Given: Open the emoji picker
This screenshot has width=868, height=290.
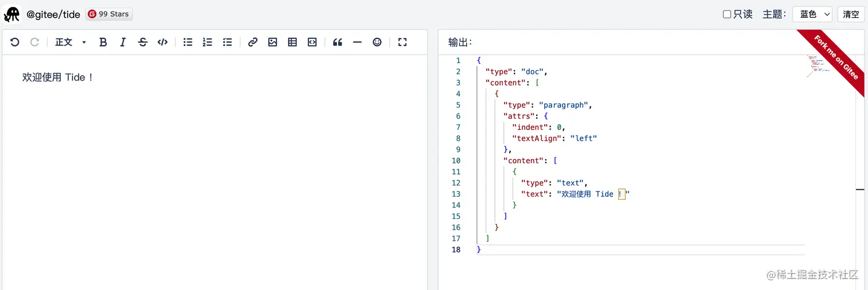Looking at the screenshot, I should pyautogui.click(x=377, y=42).
